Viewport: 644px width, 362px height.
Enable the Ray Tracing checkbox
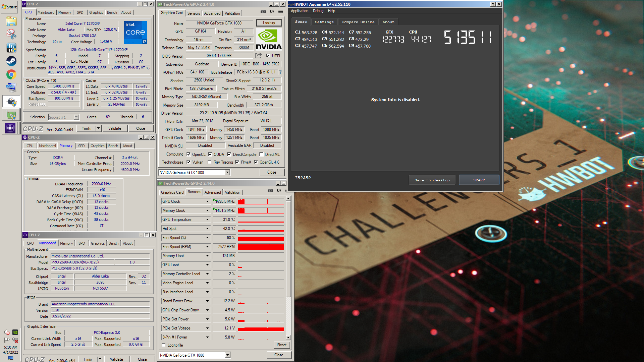click(x=210, y=162)
